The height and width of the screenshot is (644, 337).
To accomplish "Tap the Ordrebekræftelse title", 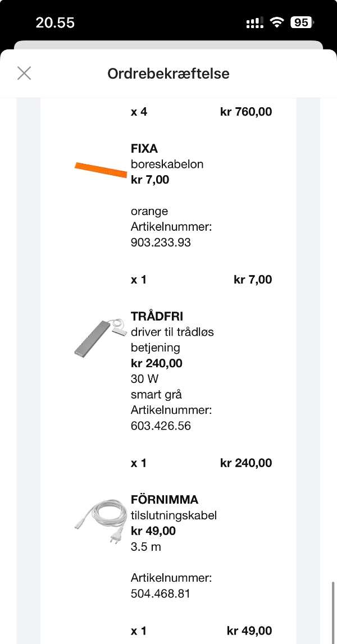I will pyautogui.click(x=168, y=74).
